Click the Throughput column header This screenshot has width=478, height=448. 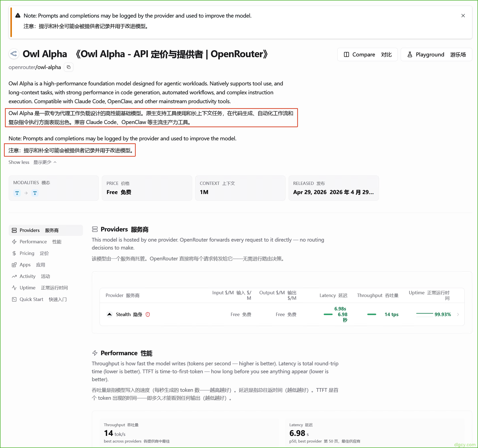[378, 295]
